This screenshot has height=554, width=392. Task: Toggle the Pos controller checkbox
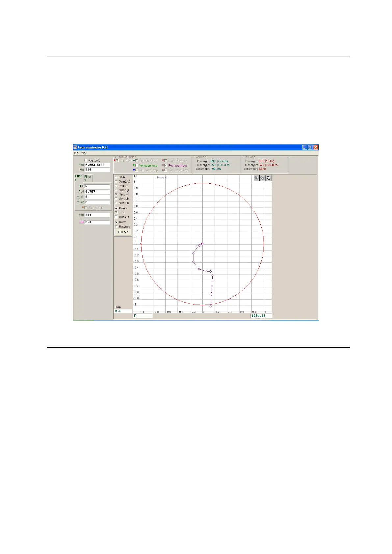pos(166,161)
